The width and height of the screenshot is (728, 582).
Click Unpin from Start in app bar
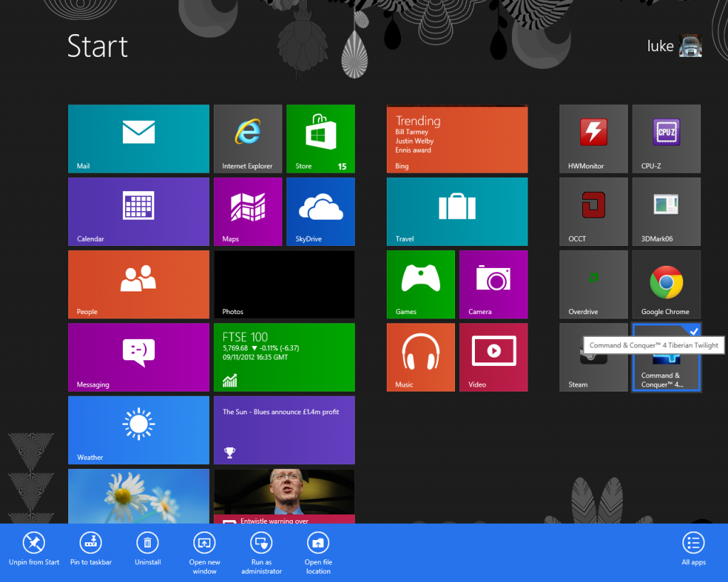pyautogui.click(x=34, y=549)
